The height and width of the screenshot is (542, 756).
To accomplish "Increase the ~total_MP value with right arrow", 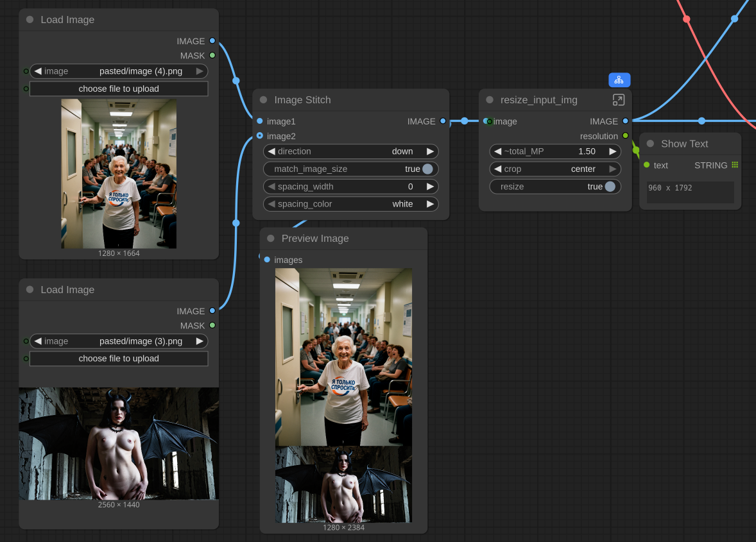I will 612,151.
